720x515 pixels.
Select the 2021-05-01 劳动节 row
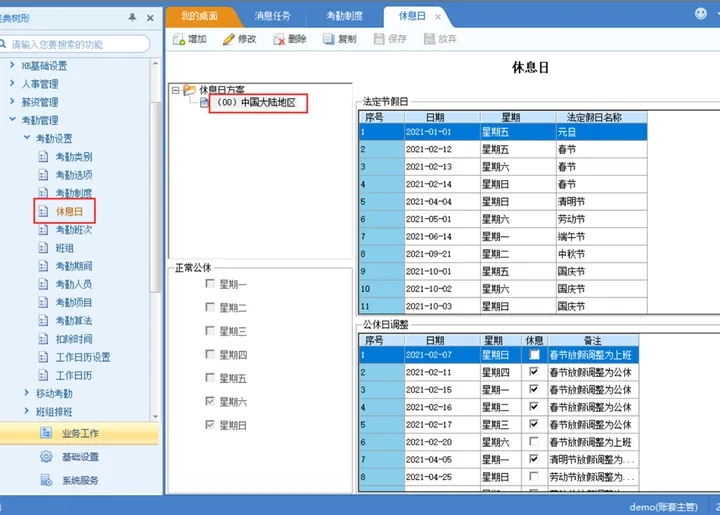click(x=503, y=219)
